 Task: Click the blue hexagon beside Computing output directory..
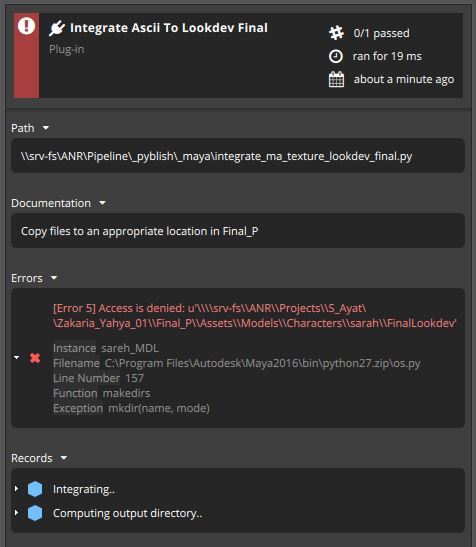click(35, 513)
